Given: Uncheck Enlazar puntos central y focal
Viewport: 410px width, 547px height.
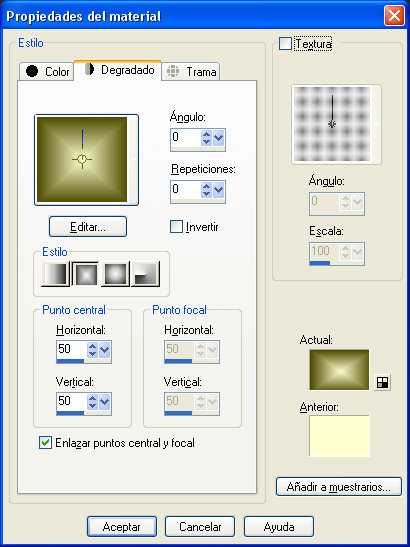Looking at the screenshot, I should click(45, 443).
